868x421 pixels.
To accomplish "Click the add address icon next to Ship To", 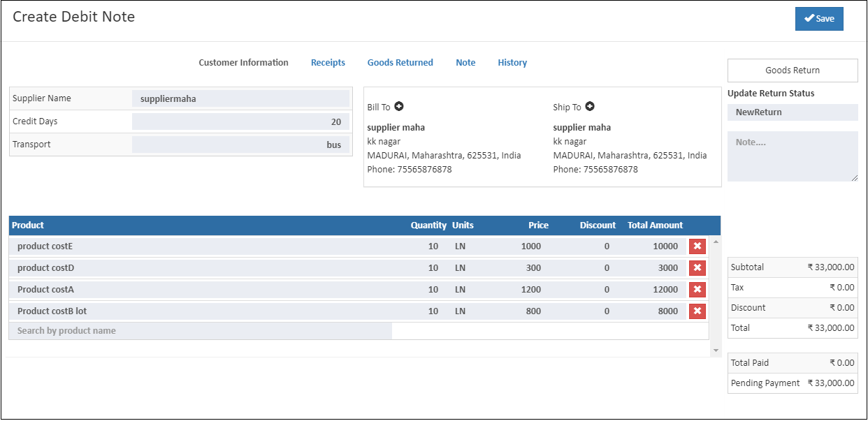I will coord(591,106).
